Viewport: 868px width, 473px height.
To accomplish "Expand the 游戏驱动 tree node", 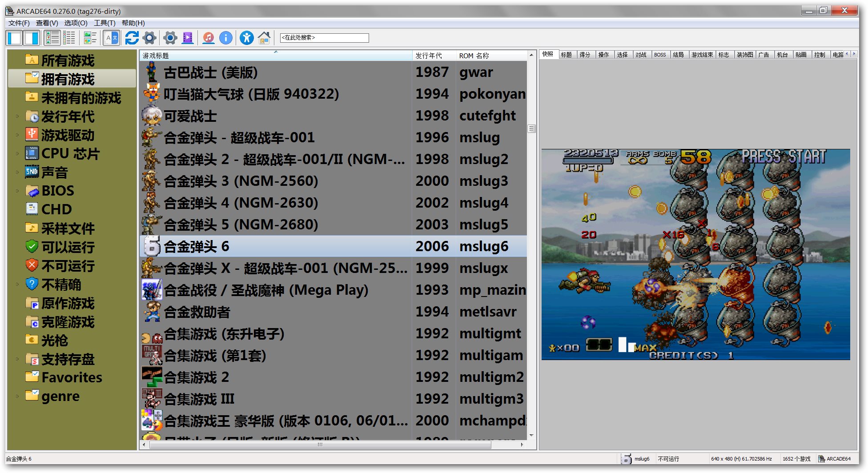I will pyautogui.click(x=17, y=135).
